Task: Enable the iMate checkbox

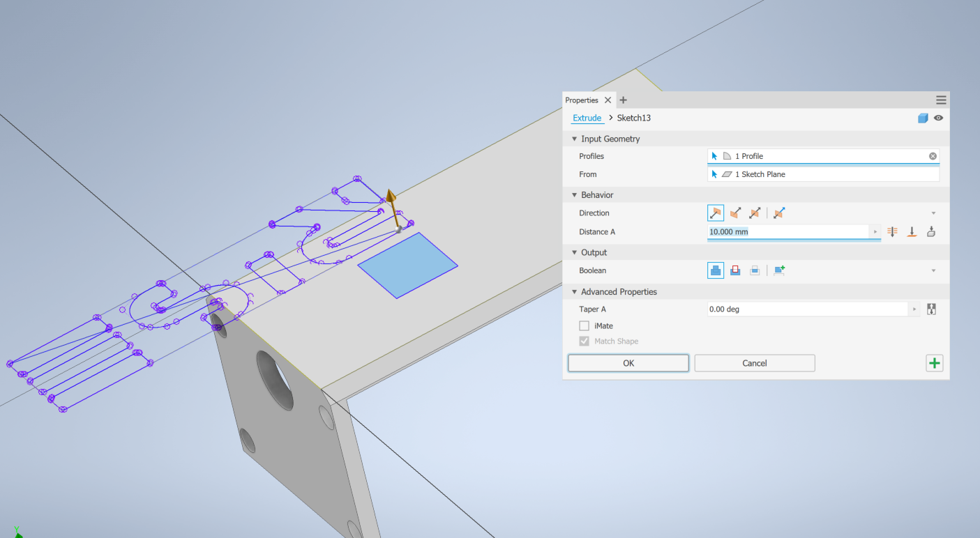Action: pyautogui.click(x=584, y=325)
